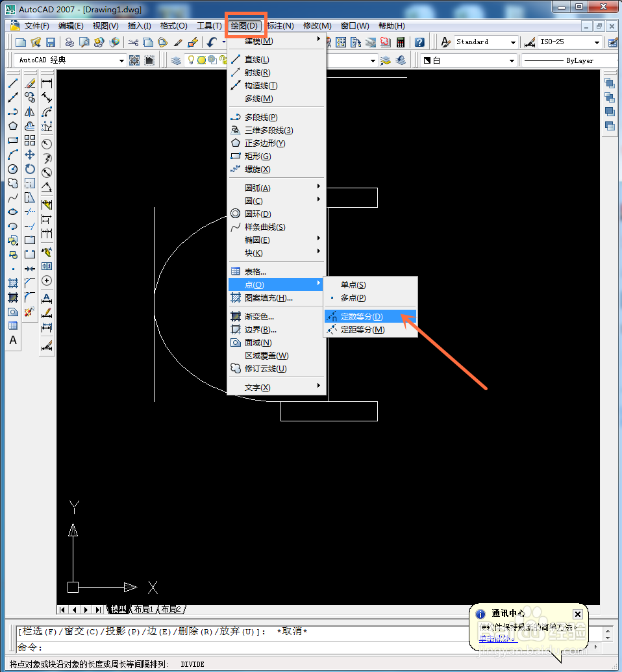Select the Radius Dimension tool
The image size is (622, 672).
47,143
